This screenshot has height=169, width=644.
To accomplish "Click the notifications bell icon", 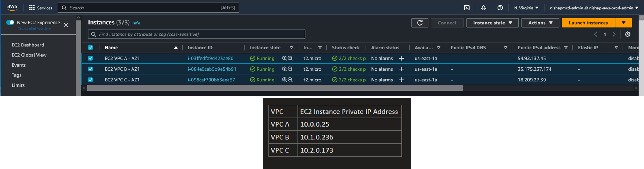I will pos(483,8).
